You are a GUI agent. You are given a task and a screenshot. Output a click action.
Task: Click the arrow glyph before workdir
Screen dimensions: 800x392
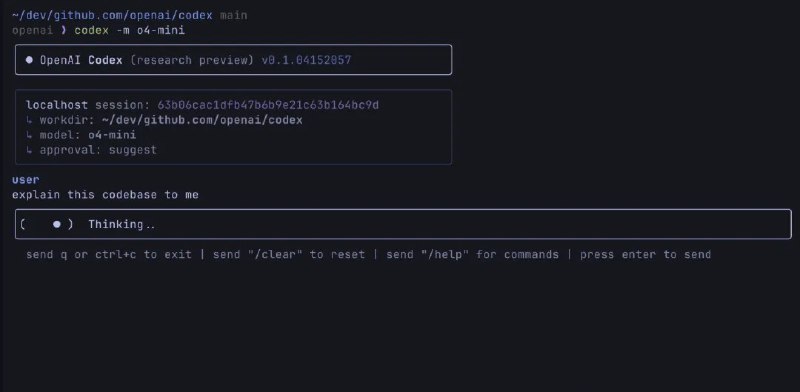[x=29, y=120]
